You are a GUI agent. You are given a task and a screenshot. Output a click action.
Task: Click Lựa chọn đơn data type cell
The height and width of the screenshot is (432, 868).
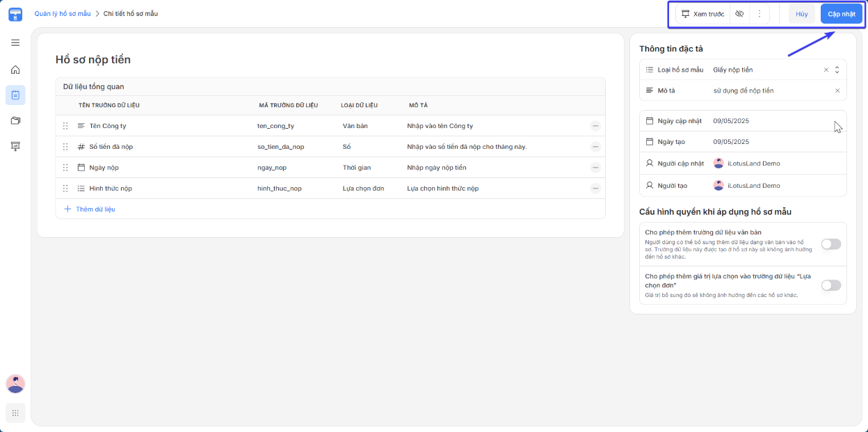point(364,189)
